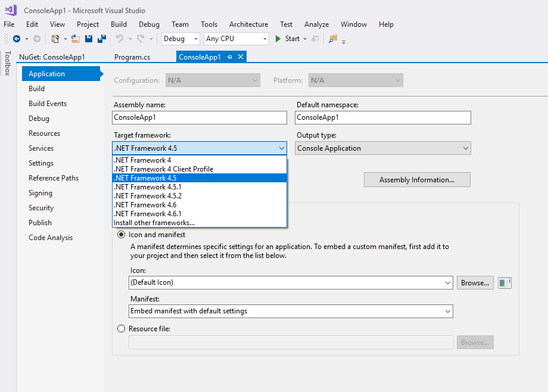The height and width of the screenshot is (392, 548).
Task: Open the toolbar overflow options arrow
Action: click(x=344, y=42)
